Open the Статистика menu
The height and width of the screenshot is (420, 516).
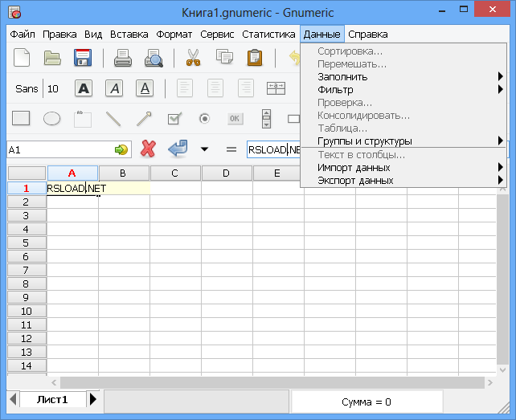[x=268, y=35]
